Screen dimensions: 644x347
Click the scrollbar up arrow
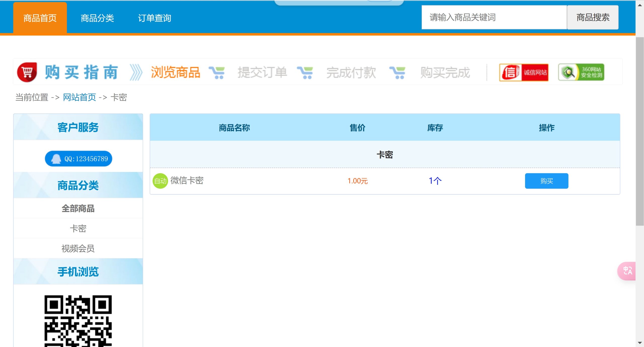(x=640, y=5)
